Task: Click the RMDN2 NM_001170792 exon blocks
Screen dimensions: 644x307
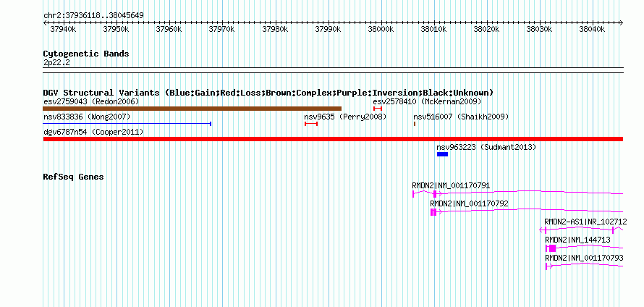Action: coord(433,212)
